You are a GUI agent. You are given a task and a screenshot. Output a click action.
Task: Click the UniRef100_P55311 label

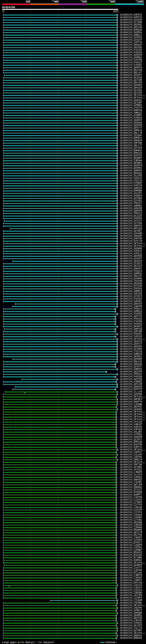click(131, 309)
